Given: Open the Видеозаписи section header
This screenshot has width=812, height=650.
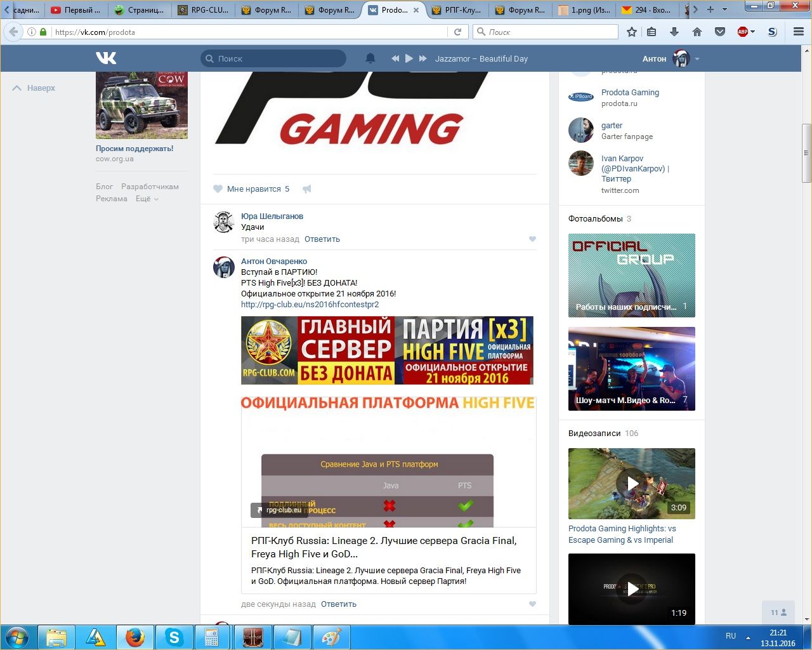Looking at the screenshot, I should 594,434.
